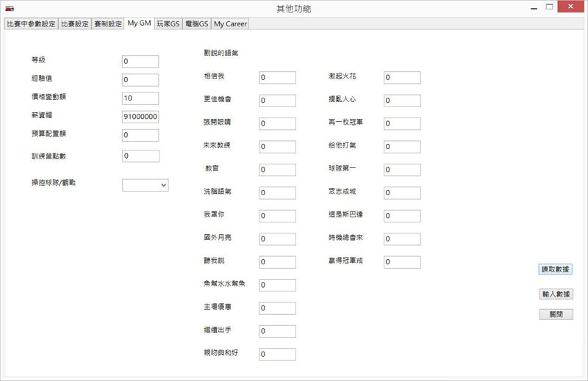Open the 比賽設定 tab
Viewport: 588px width, 381px height.
click(74, 23)
